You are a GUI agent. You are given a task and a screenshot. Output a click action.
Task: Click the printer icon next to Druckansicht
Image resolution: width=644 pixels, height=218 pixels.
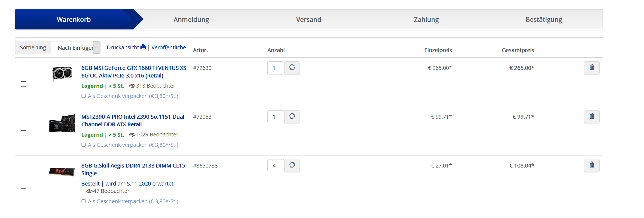(143, 47)
